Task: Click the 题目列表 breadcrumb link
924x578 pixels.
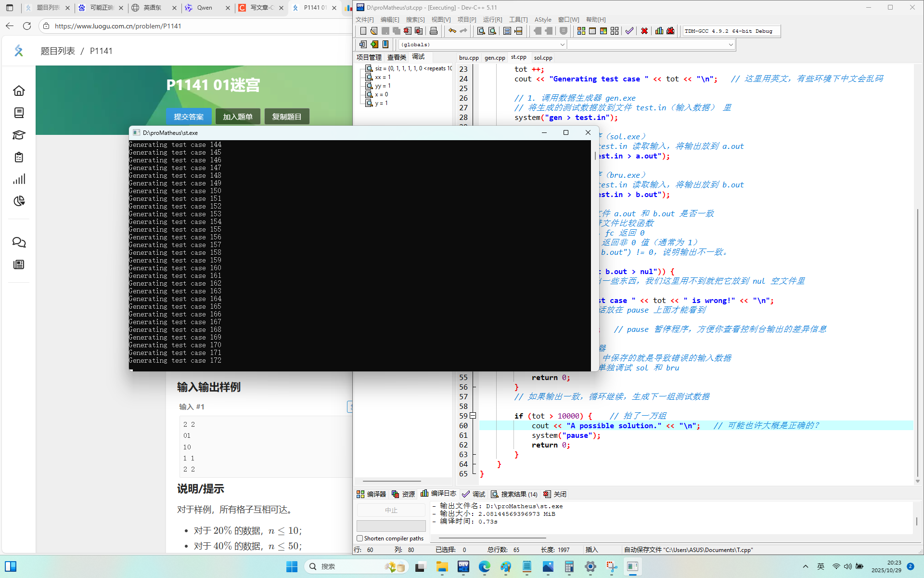Action: point(58,51)
